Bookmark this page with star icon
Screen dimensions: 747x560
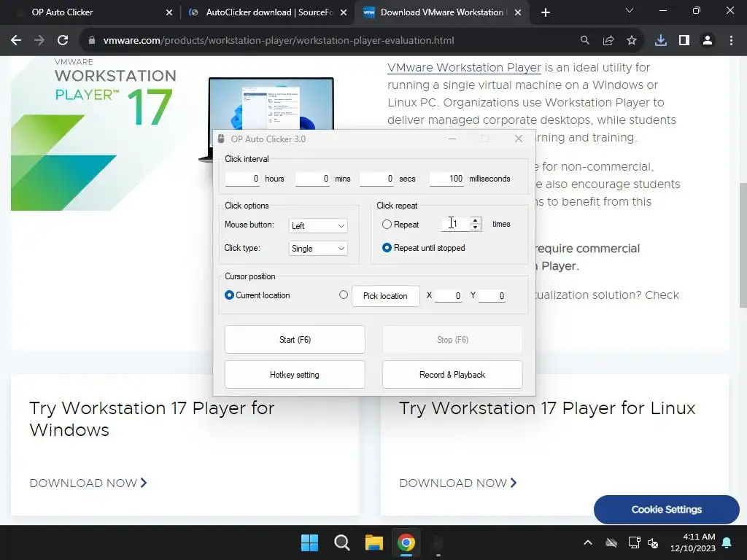632,41
